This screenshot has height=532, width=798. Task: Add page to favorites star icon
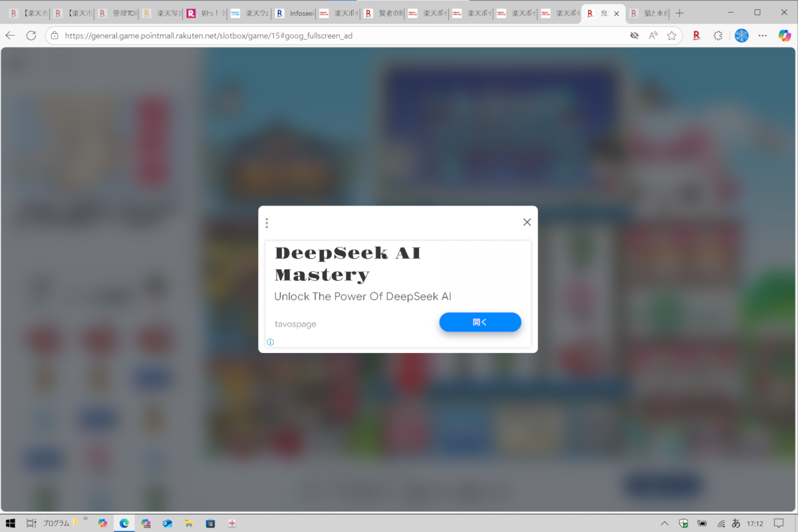pyautogui.click(x=672, y=36)
